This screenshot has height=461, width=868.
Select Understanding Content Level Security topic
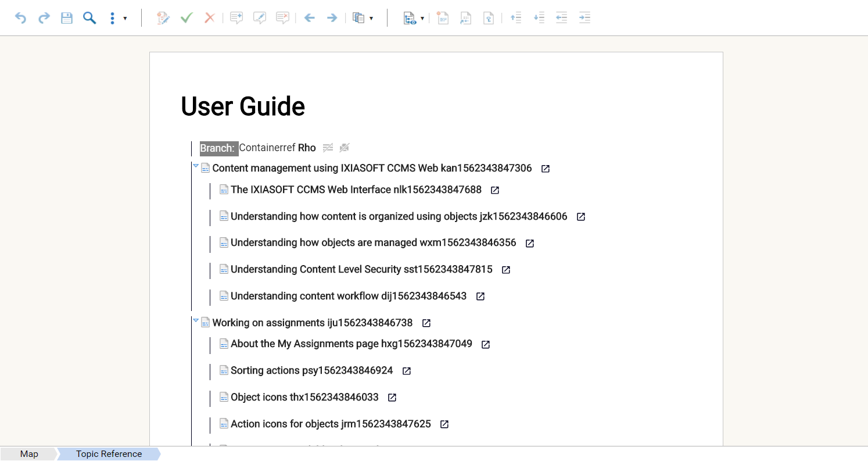361,269
